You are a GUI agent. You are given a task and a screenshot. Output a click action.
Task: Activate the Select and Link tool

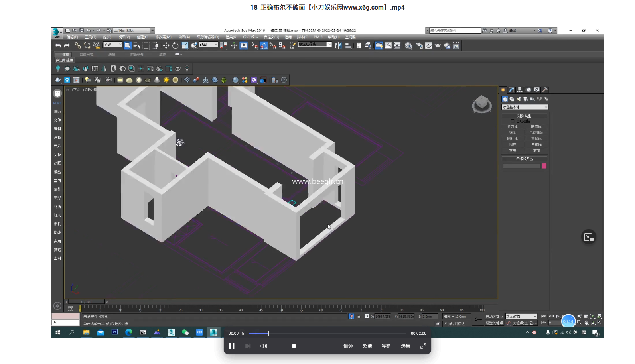(78, 45)
